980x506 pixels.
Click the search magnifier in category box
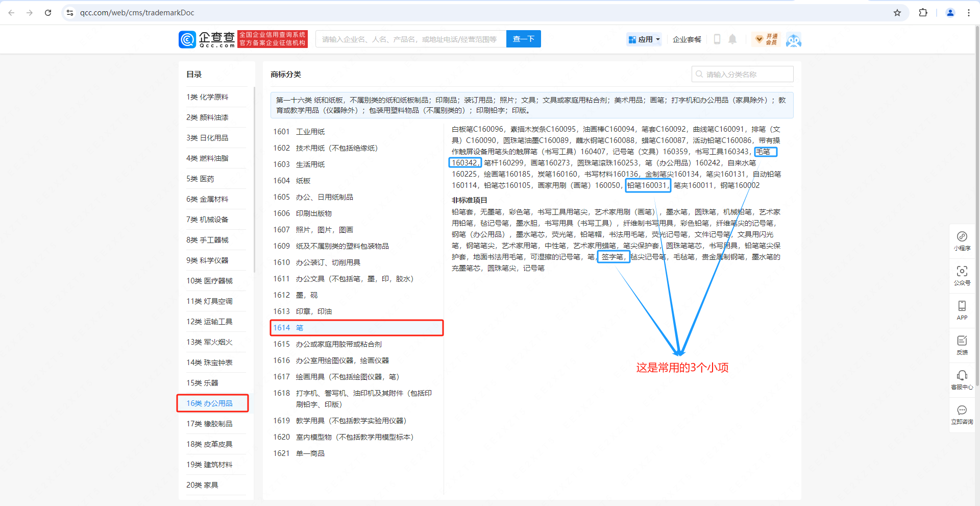tap(699, 74)
